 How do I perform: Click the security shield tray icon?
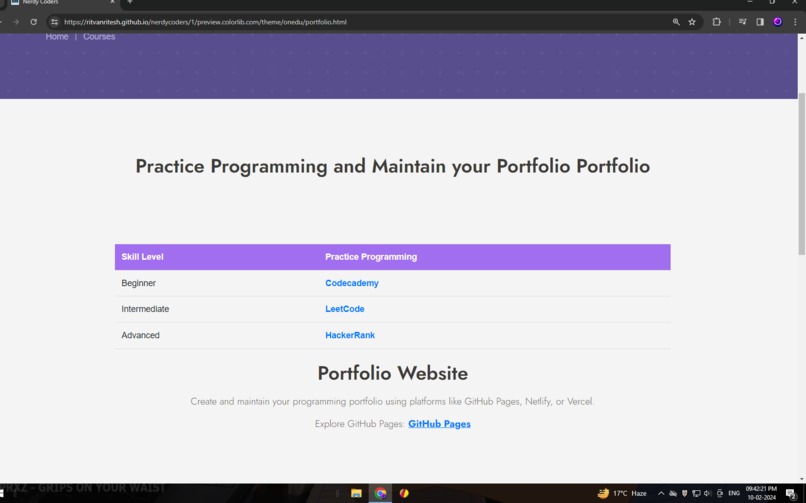coord(684,493)
